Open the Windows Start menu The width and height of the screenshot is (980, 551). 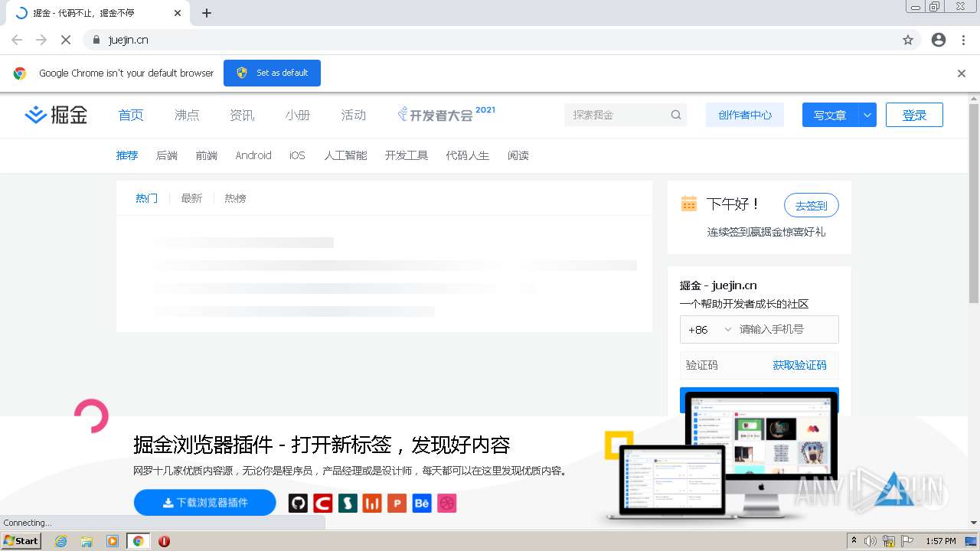21,541
